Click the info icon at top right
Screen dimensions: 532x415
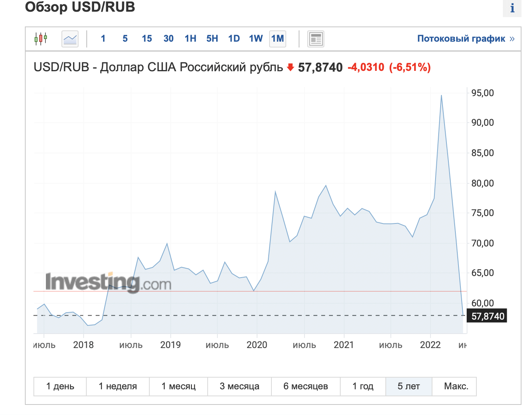point(512,8)
